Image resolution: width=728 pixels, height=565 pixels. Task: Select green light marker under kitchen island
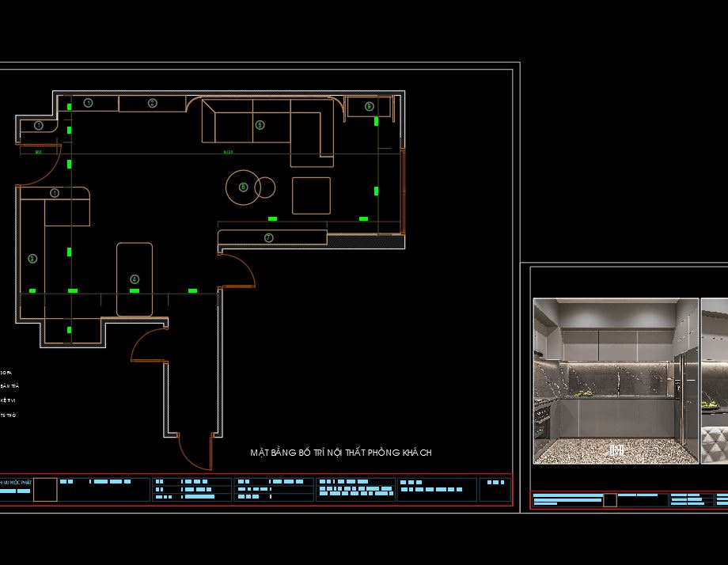[135, 290]
